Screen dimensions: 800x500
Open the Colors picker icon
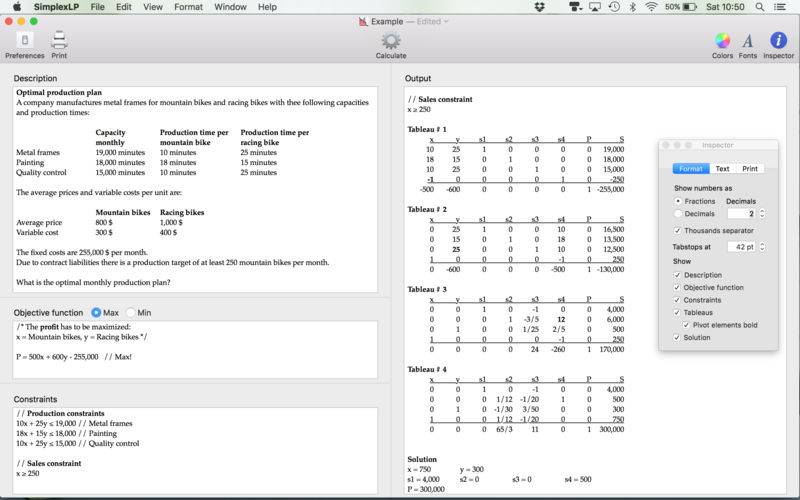722,40
